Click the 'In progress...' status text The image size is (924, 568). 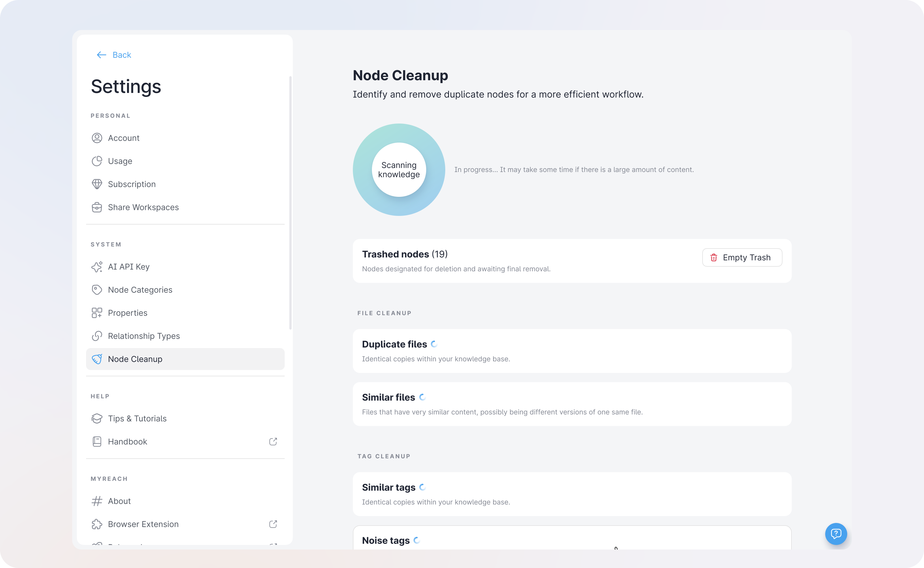(574, 170)
